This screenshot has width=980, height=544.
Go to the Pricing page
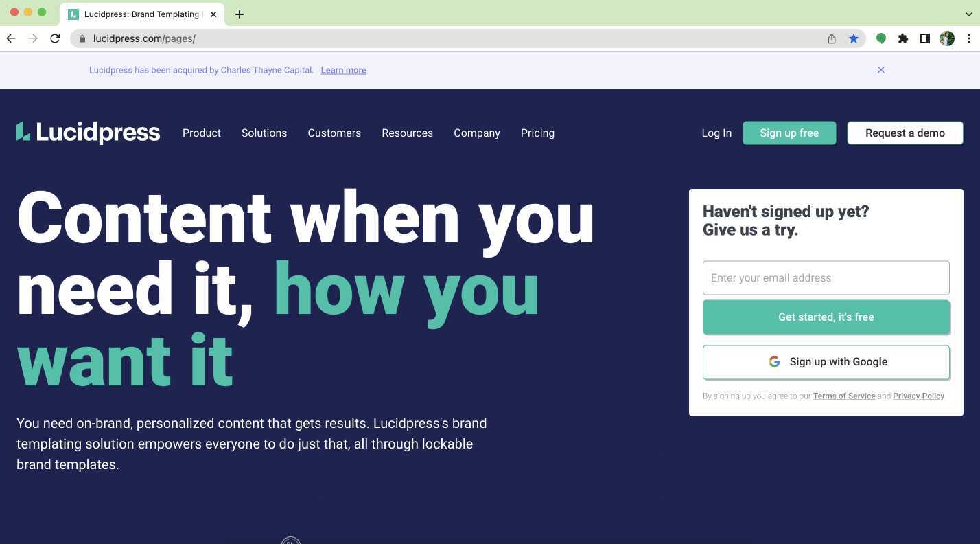537,133
